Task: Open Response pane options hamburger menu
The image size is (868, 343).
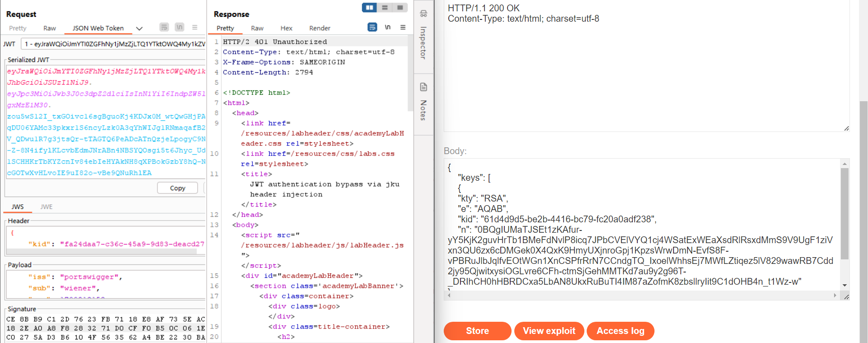Action: 403,27
